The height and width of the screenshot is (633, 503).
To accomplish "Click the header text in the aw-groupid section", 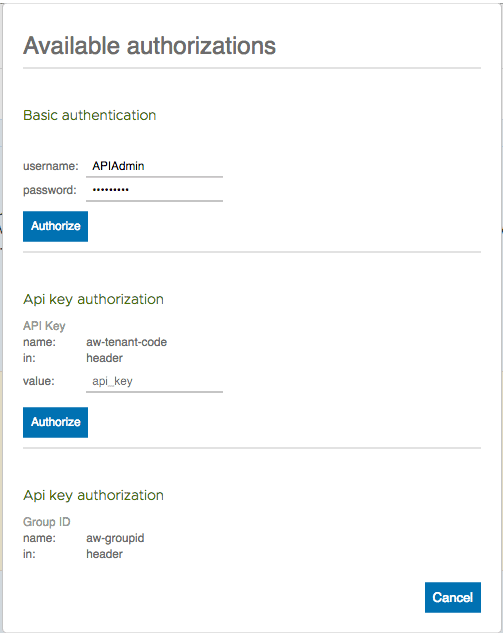I will 105,554.
